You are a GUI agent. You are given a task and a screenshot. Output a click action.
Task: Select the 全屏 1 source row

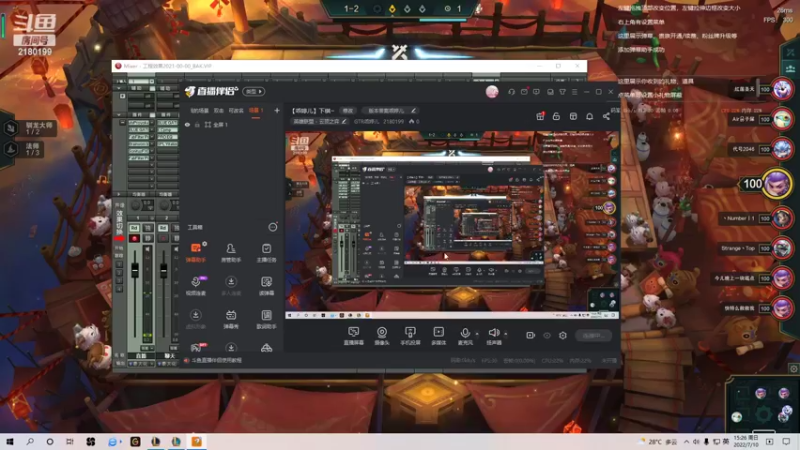coord(232,124)
